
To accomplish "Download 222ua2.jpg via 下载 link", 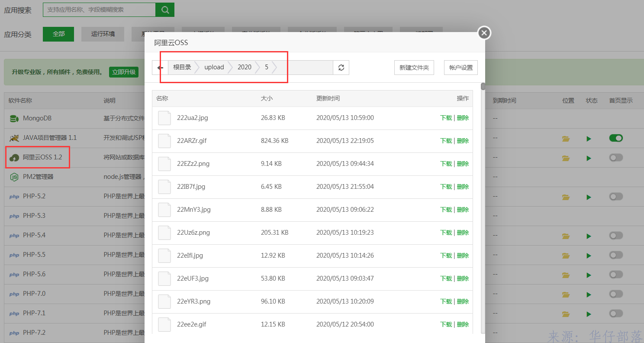I will 446,118.
